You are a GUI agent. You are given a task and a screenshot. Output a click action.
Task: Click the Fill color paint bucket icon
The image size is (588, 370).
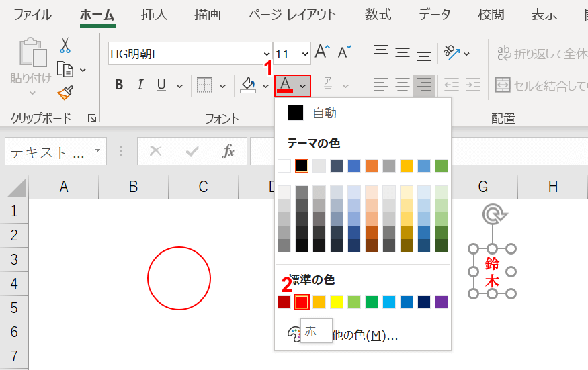(248, 85)
